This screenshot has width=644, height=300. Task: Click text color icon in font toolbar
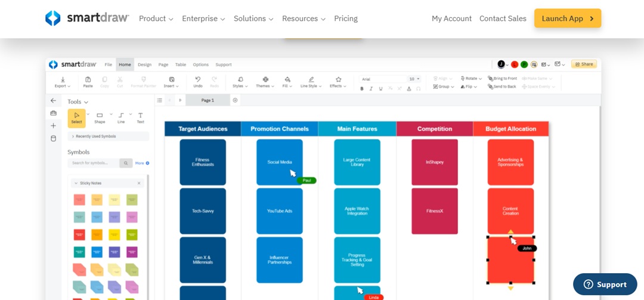[x=409, y=89]
